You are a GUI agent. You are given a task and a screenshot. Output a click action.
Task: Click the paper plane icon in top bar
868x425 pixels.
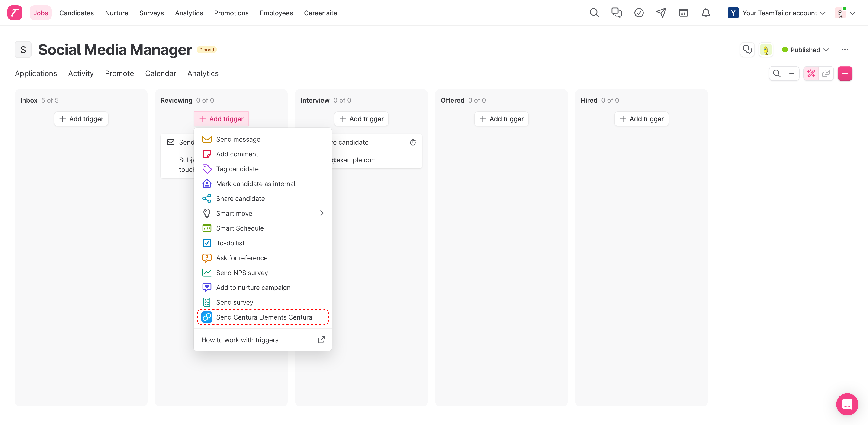tap(661, 13)
